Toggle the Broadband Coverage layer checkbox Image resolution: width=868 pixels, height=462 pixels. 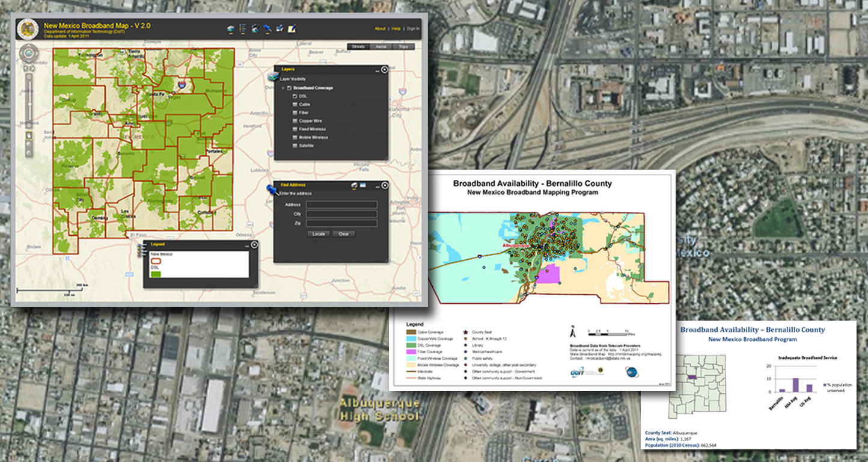tap(289, 88)
